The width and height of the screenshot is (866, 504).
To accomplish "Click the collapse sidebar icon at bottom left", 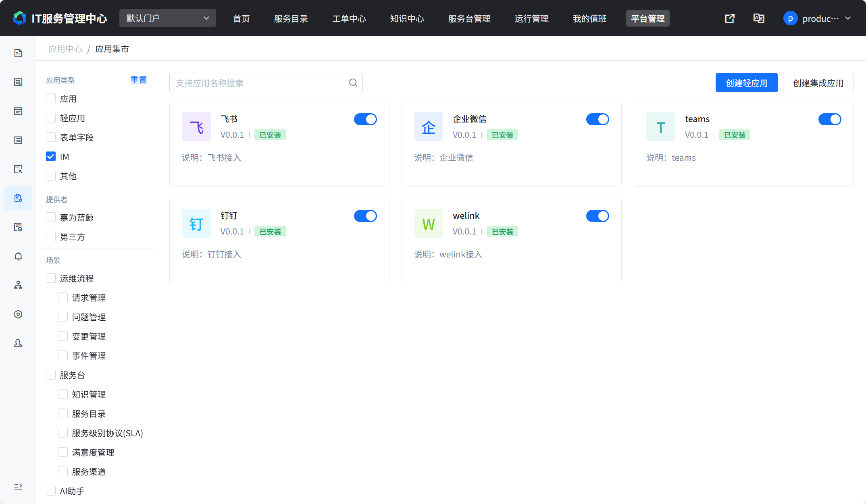I will 18,486.
